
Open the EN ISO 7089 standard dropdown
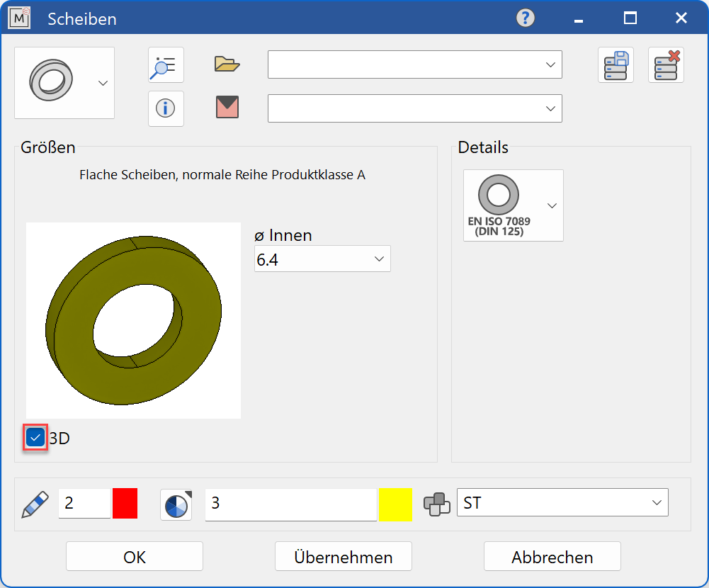coord(514,205)
